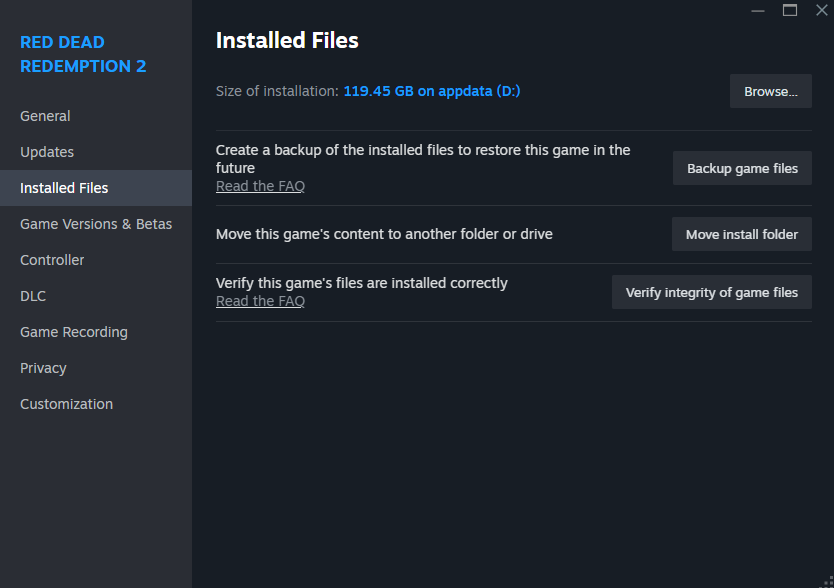Click Move install folder button

tap(741, 234)
